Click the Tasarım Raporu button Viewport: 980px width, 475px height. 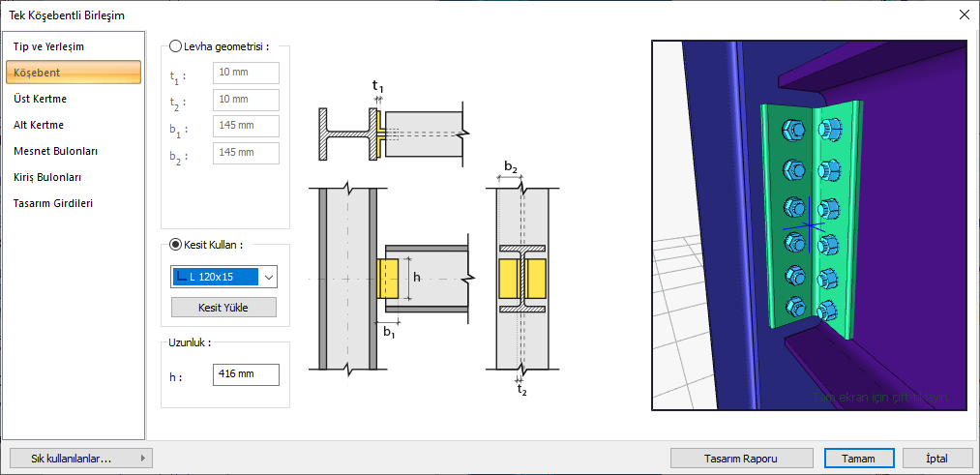pos(742,459)
